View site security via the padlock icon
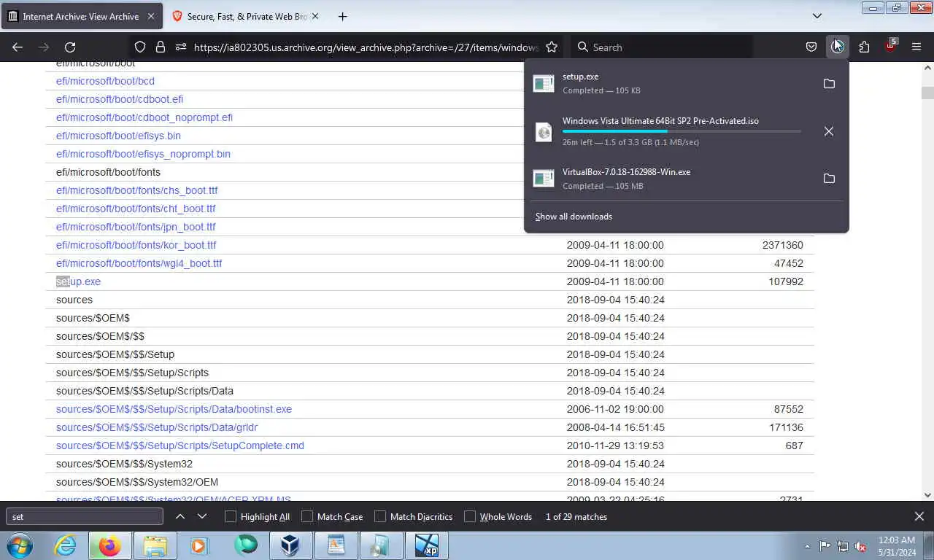The image size is (934, 560). [161, 47]
